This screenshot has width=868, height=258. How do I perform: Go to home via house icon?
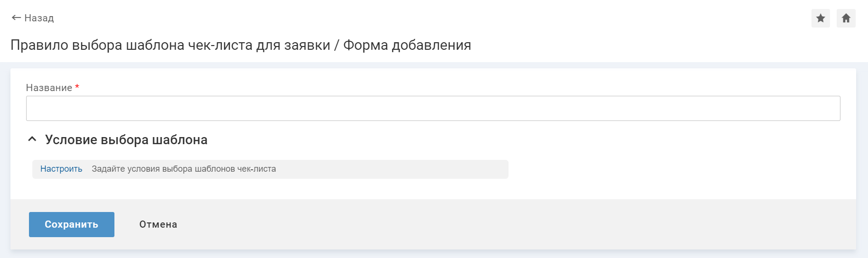point(846,18)
